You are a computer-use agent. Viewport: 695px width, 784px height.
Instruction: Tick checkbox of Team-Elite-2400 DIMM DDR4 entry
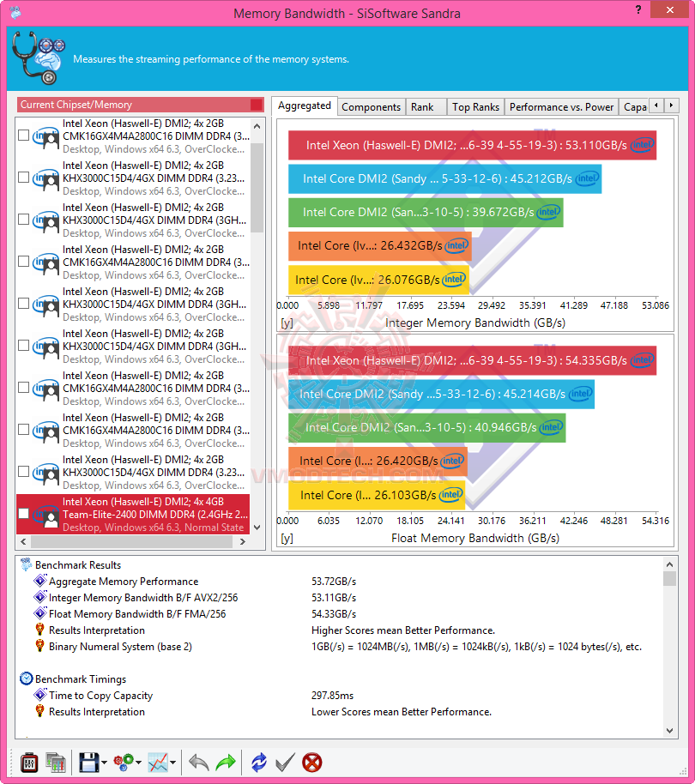pyautogui.click(x=23, y=514)
